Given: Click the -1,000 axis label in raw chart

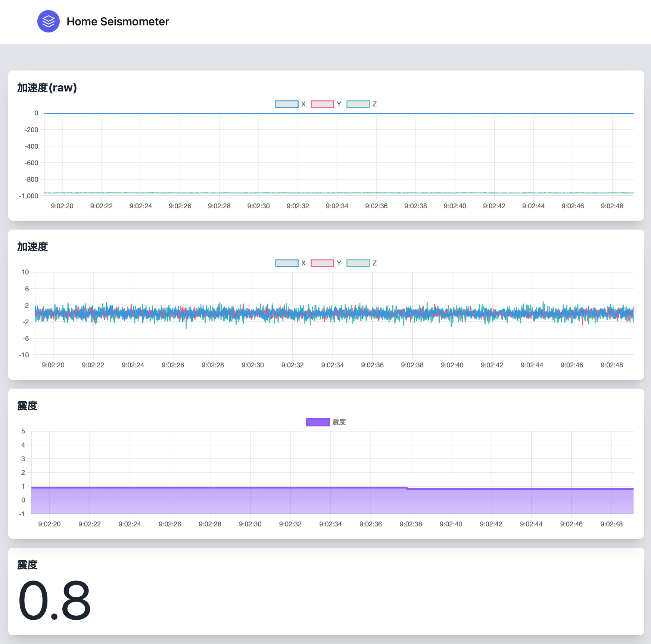Looking at the screenshot, I should [28, 196].
